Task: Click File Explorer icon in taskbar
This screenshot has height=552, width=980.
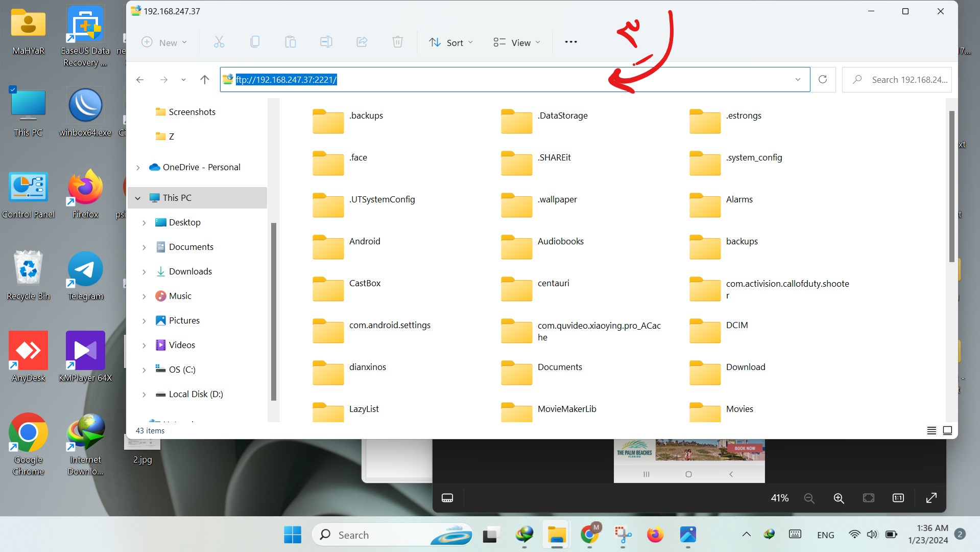Action: point(557,535)
